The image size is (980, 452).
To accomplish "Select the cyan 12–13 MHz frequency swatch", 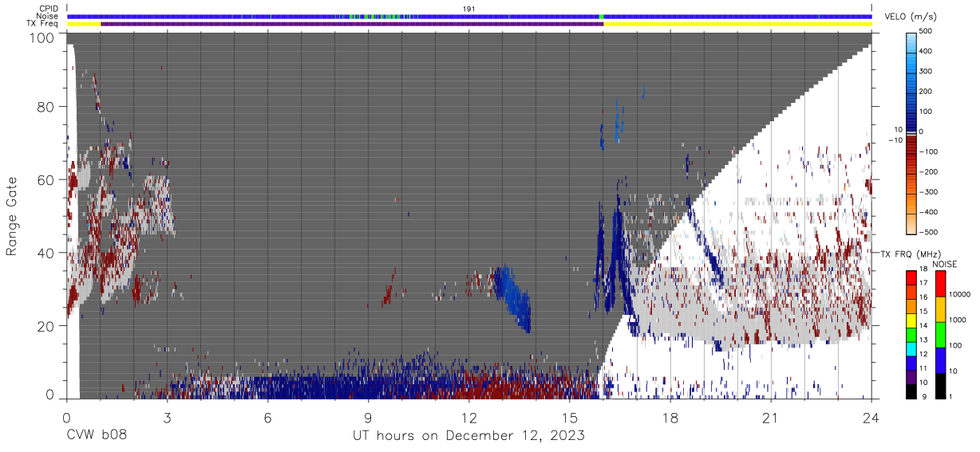I will pyautogui.click(x=911, y=351).
